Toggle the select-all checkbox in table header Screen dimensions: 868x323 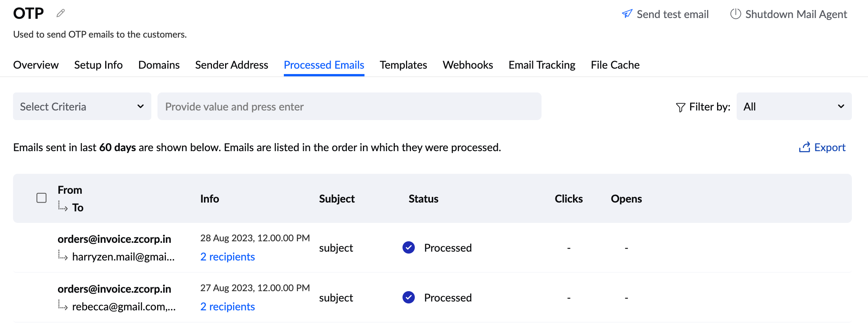click(41, 198)
